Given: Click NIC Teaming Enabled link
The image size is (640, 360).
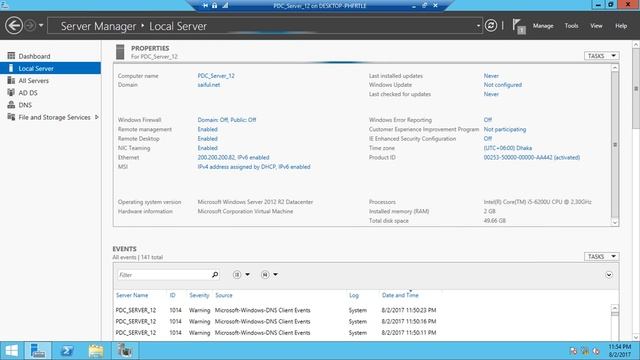Looking at the screenshot, I should [x=207, y=148].
